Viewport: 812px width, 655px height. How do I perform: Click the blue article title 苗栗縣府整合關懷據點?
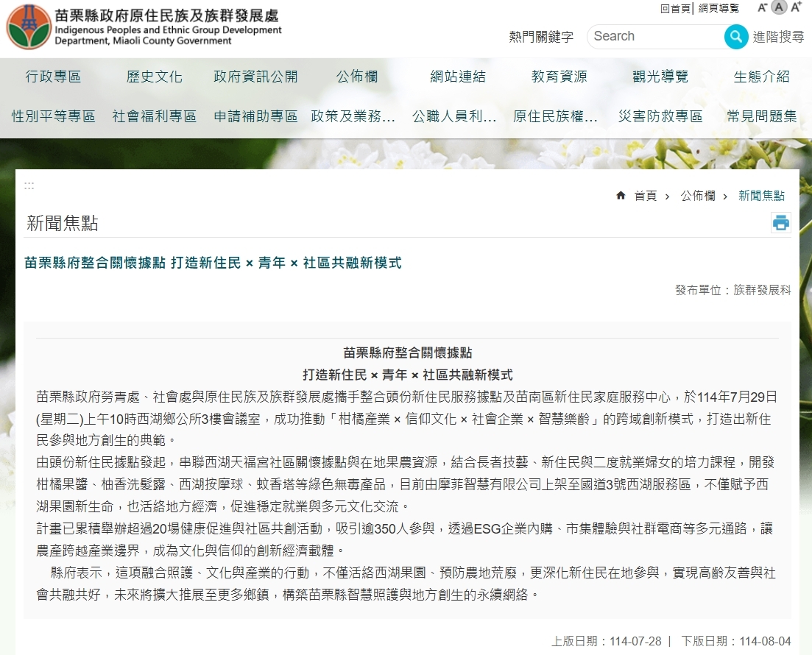pos(213,263)
